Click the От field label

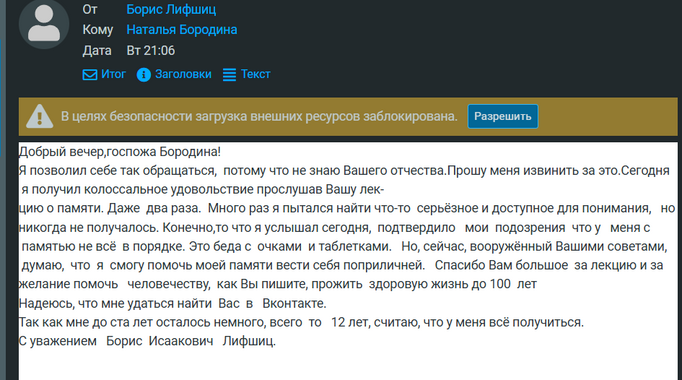(x=90, y=9)
